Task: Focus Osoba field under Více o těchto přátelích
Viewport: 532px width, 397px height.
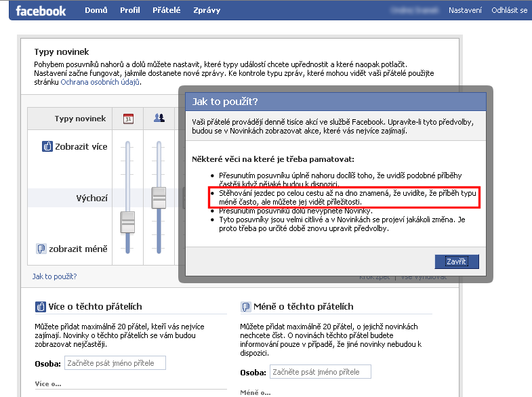Action: 115,363
